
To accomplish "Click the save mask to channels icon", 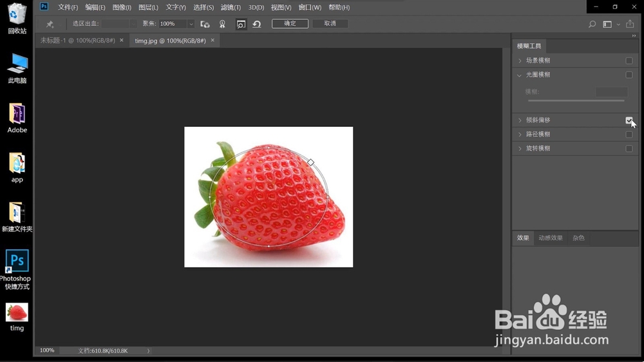I will [205, 24].
